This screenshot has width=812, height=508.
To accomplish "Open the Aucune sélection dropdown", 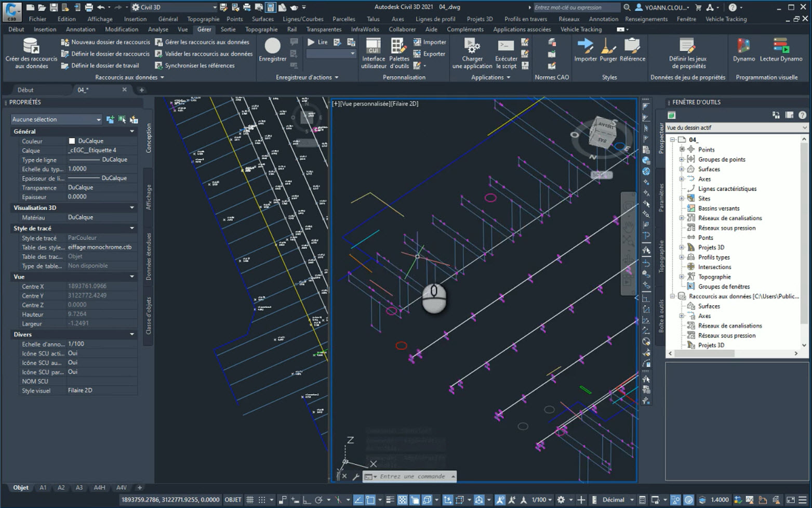I will pyautogui.click(x=57, y=120).
